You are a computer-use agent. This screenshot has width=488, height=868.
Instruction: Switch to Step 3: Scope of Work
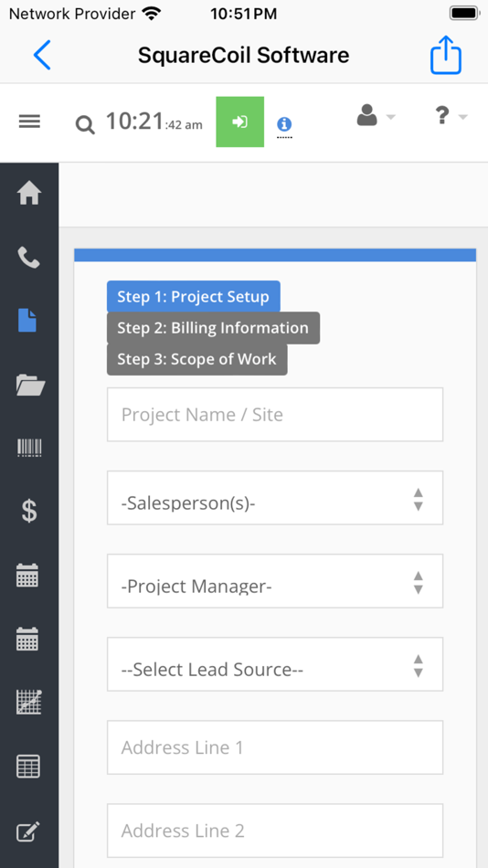click(197, 359)
